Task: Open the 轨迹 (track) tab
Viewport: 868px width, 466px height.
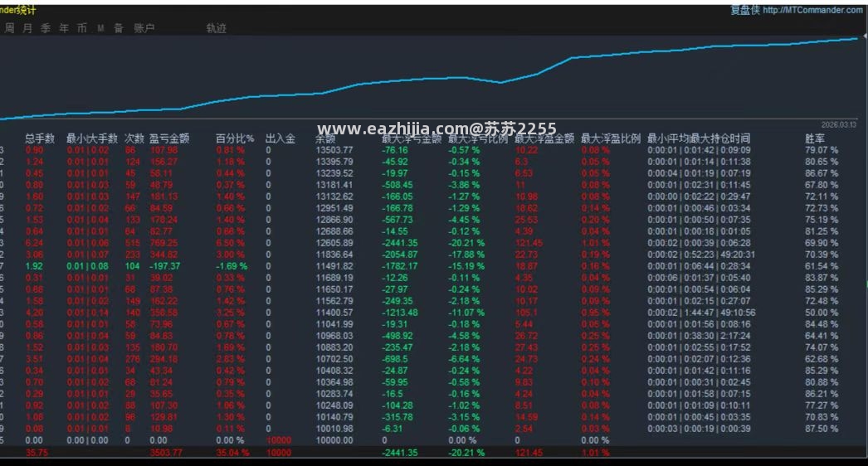Action: coord(217,28)
